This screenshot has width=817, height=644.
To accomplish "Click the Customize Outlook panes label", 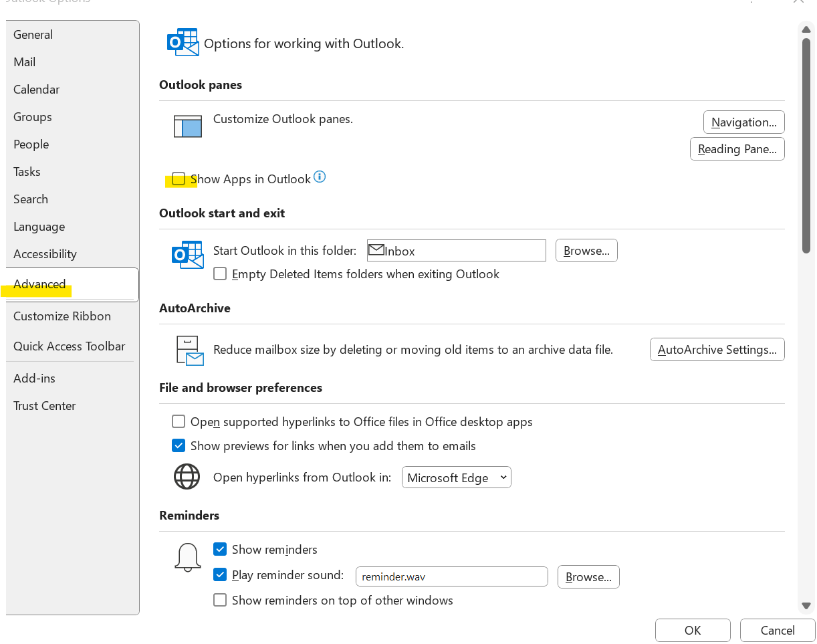I will coord(283,119).
